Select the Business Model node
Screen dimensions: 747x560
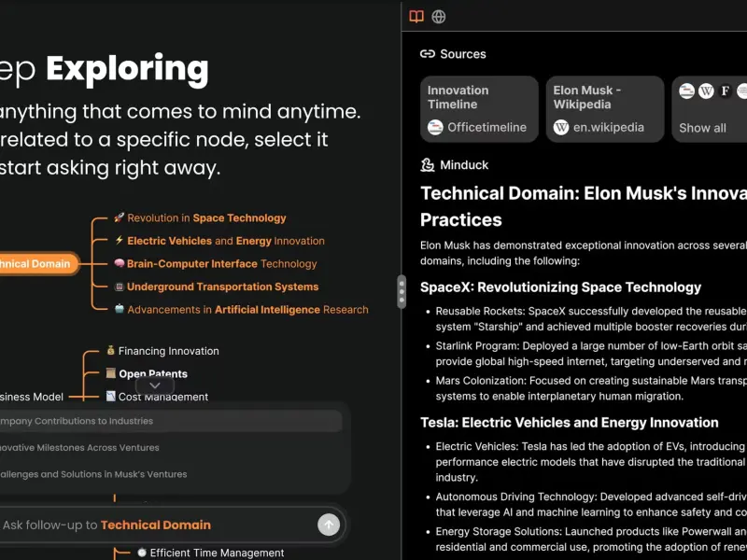(32, 397)
